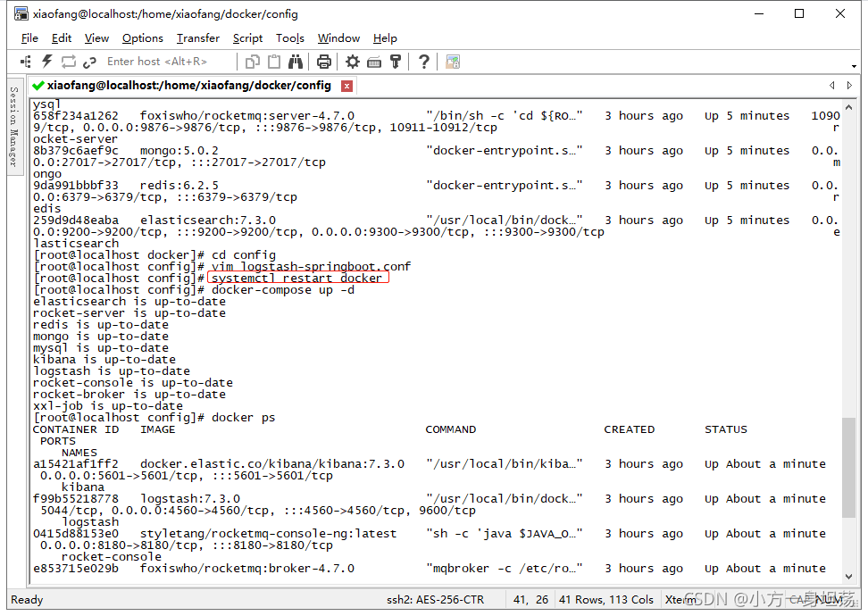Viewport: 868px width, 616px height.
Task: Click the CONTAINER ID column header
Action: click(x=76, y=429)
